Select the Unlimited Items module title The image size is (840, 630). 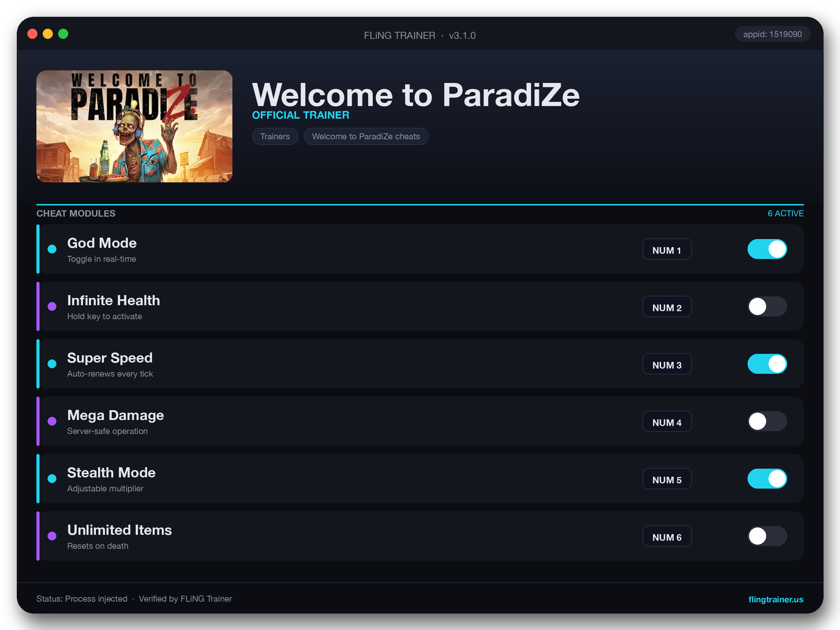120,530
